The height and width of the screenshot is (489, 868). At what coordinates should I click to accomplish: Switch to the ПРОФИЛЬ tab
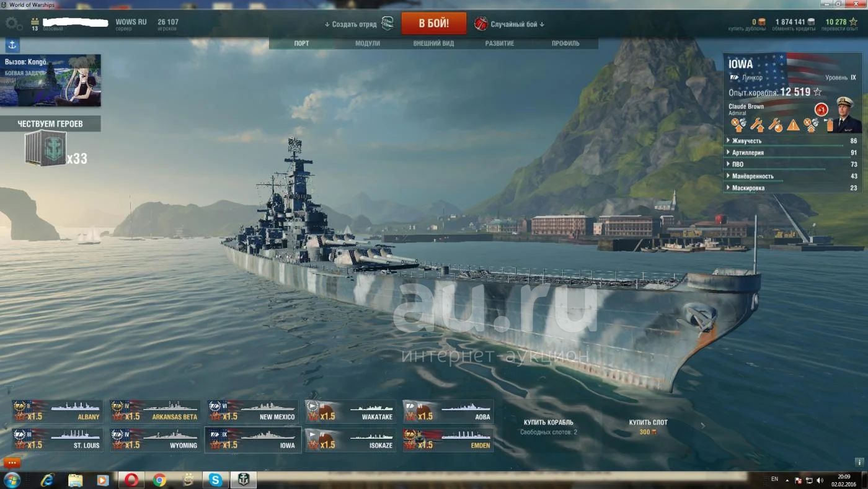(565, 43)
